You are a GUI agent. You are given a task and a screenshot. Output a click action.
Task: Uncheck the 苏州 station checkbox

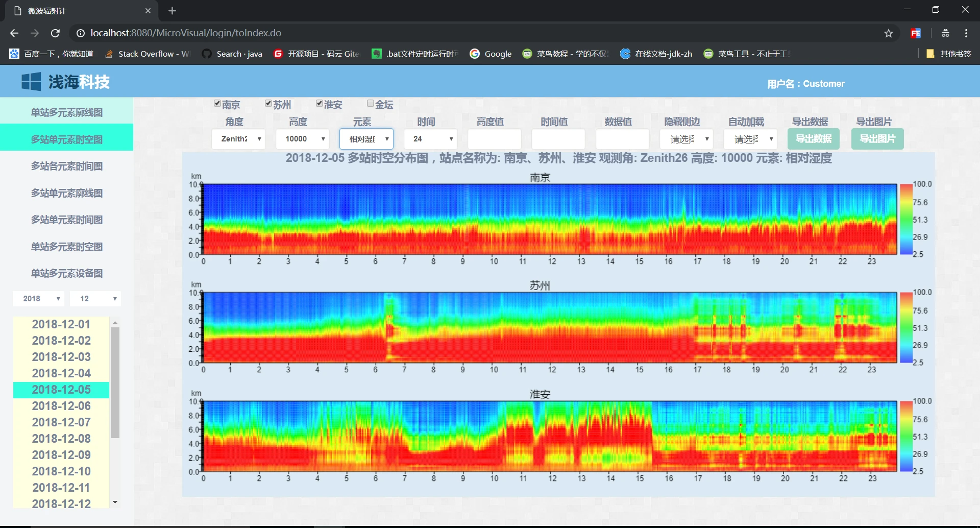coord(268,104)
